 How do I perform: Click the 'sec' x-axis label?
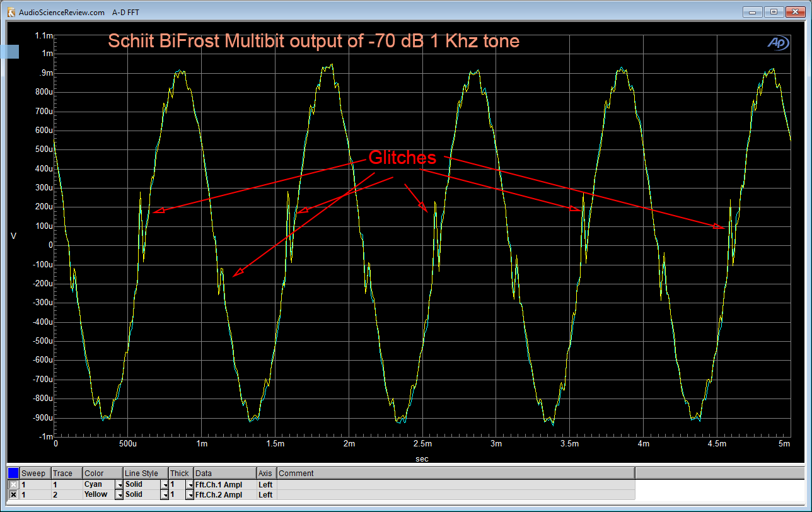click(x=422, y=458)
